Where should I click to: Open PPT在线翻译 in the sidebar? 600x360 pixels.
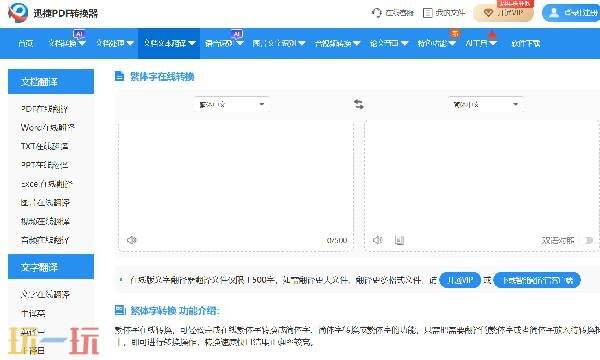click(45, 165)
